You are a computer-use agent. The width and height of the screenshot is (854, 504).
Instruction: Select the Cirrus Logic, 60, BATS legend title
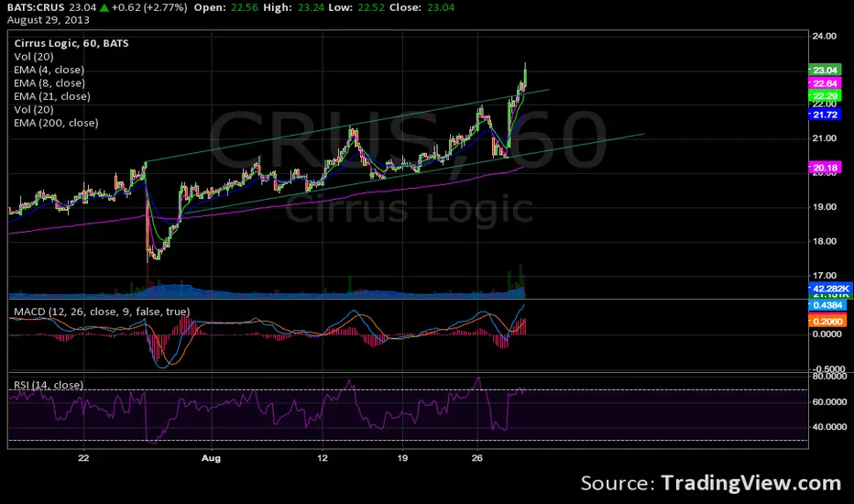(x=71, y=44)
